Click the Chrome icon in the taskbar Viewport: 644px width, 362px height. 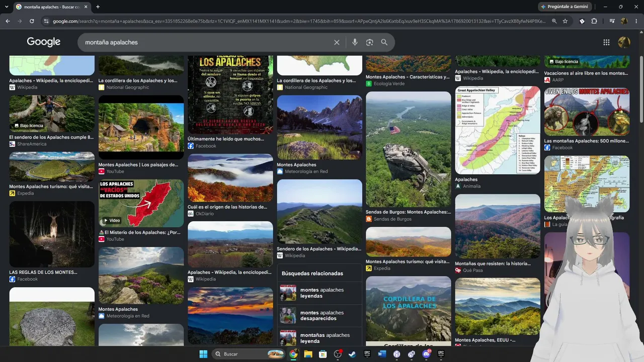pyautogui.click(x=293, y=354)
